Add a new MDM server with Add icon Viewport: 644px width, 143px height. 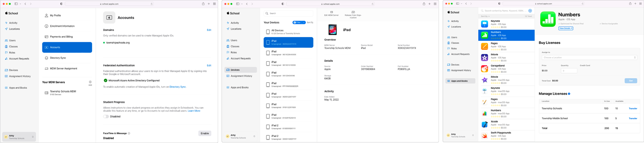(x=90, y=82)
